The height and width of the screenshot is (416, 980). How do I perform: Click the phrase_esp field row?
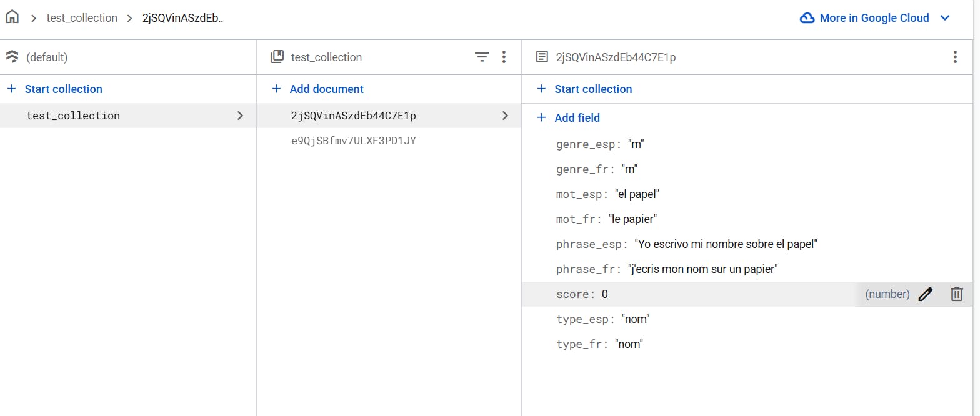(686, 244)
